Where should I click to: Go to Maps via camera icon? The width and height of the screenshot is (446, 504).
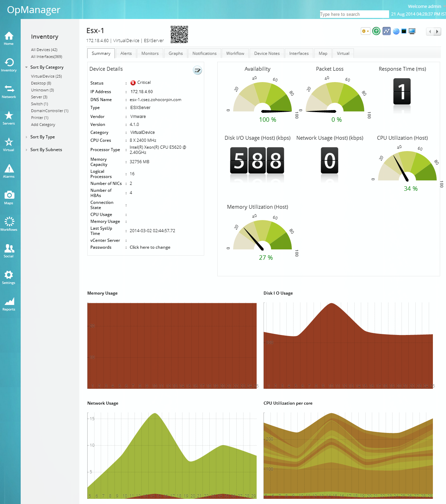click(x=9, y=197)
